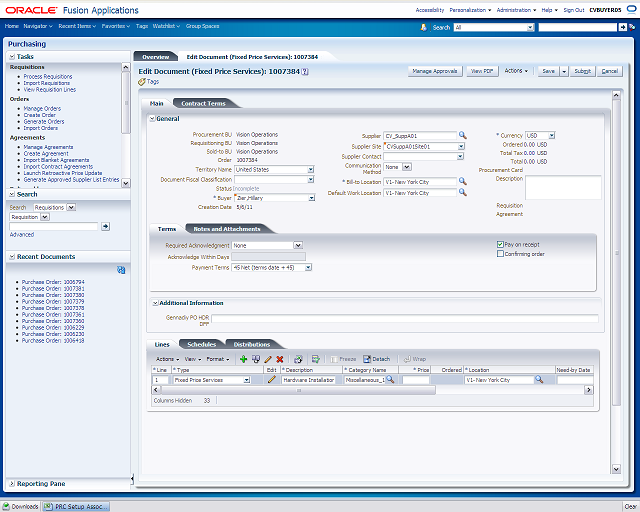Click the duplicate line icon in Lines toolbar
The height and width of the screenshot is (512, 640).
click(256, 359)
